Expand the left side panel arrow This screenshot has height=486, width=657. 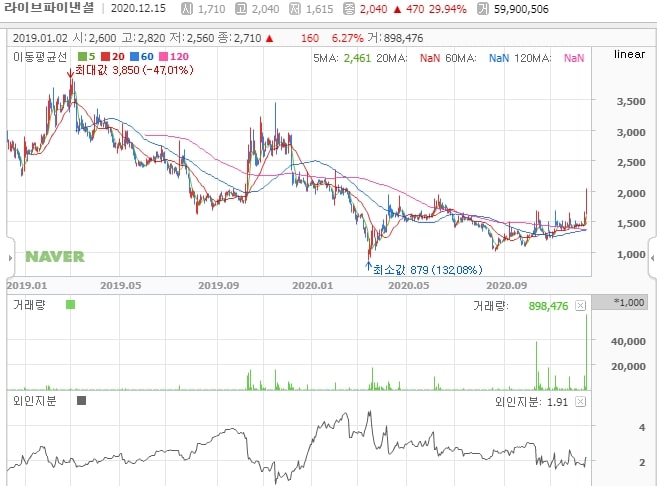[x=10, y=258]
